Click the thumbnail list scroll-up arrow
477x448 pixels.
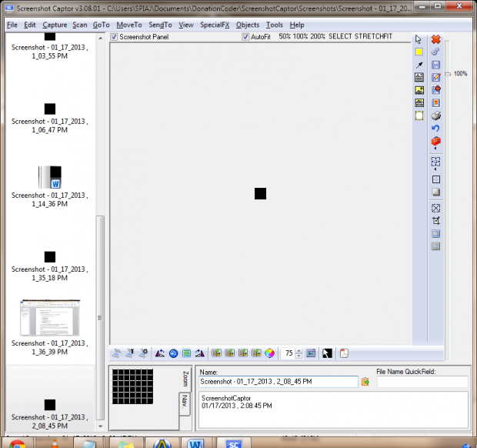(100, 38)
